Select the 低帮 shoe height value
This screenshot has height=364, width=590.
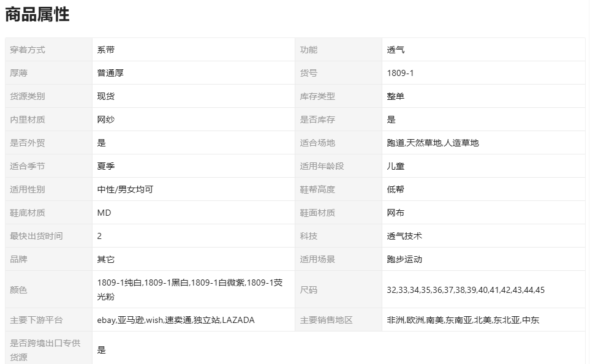396,189
